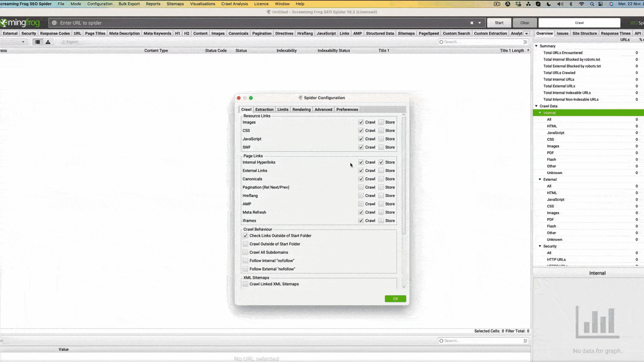The height and width of the screenshot is (362, 644).
Task: Open Control Center icon in menu bar
Action: (601, 4)
